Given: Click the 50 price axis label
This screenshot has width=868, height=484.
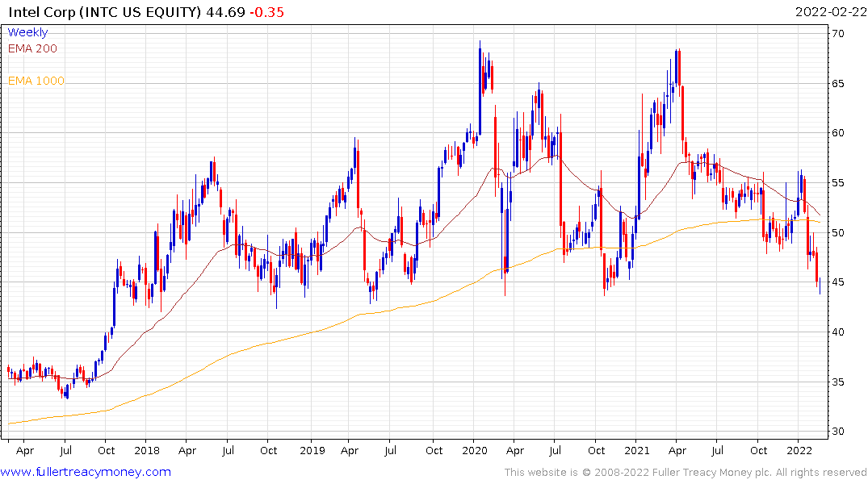Looking at the screenshot, I should (838, 232).
